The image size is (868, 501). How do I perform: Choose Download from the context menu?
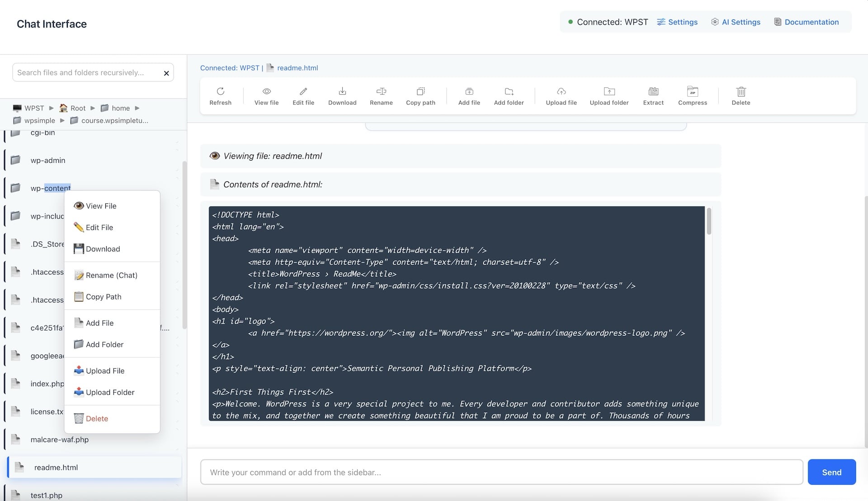click(112, 249)
